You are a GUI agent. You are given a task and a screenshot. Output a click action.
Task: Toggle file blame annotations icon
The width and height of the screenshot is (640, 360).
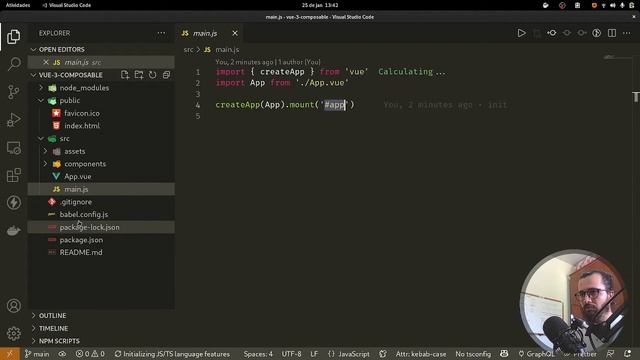597,33
